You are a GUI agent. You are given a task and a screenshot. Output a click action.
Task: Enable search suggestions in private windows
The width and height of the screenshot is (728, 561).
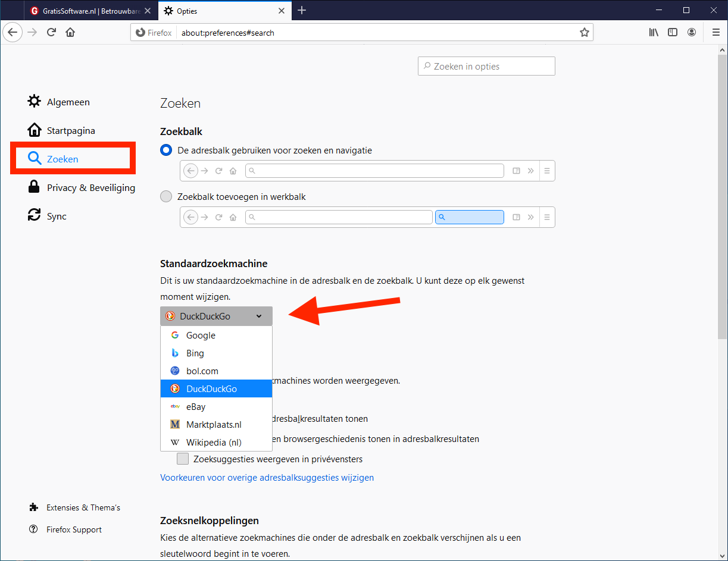(x=183, y=459)
